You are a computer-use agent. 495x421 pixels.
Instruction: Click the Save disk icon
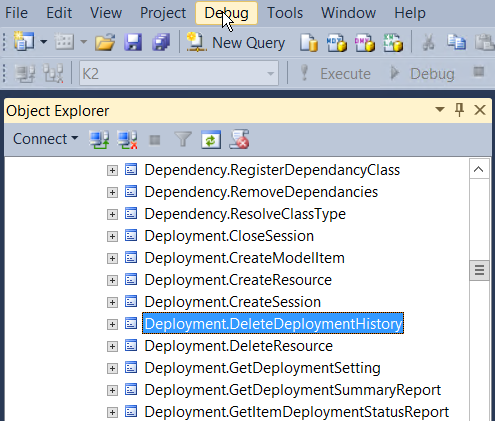pos(133,43)
